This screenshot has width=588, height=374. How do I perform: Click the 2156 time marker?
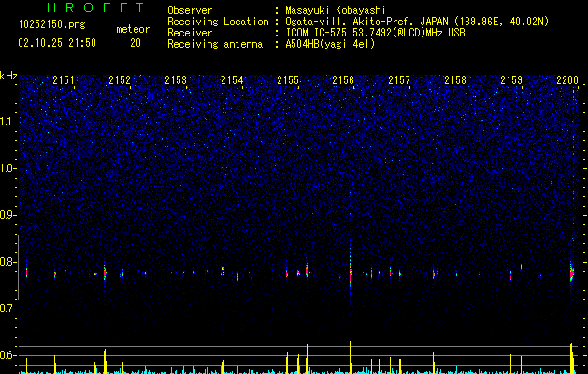[x=343, y=79]
